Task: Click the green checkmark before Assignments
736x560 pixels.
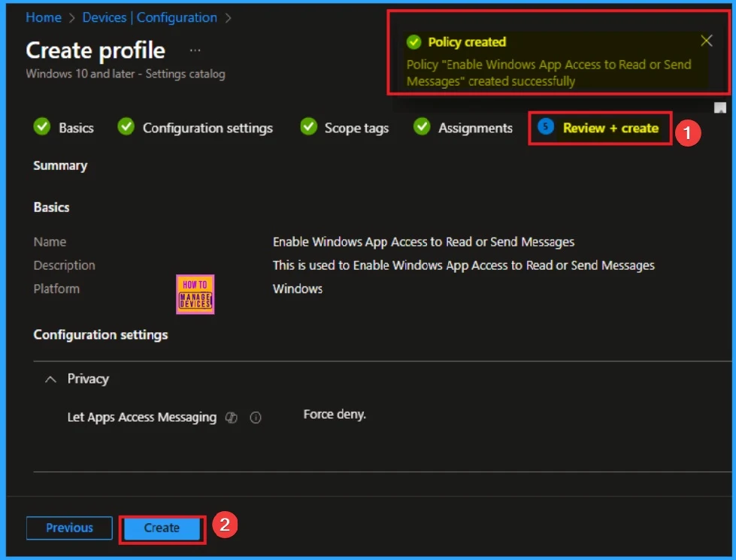Action: coord(422,127)
